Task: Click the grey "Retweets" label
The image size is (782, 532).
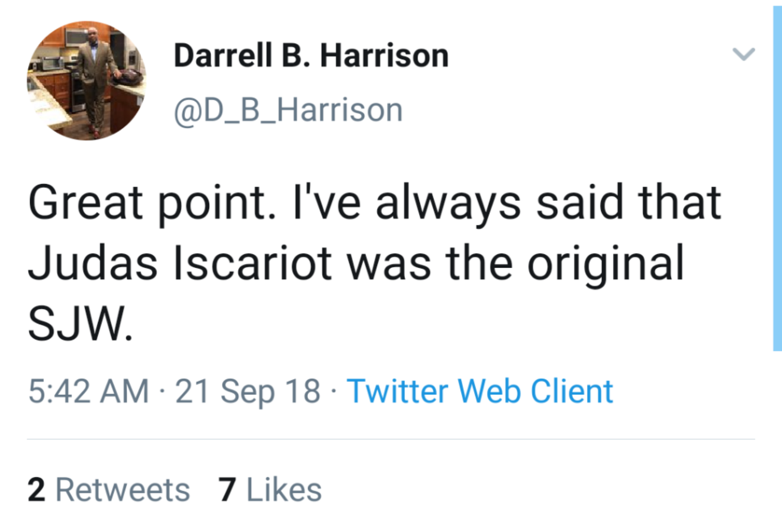Action: [x=123, y=490]
